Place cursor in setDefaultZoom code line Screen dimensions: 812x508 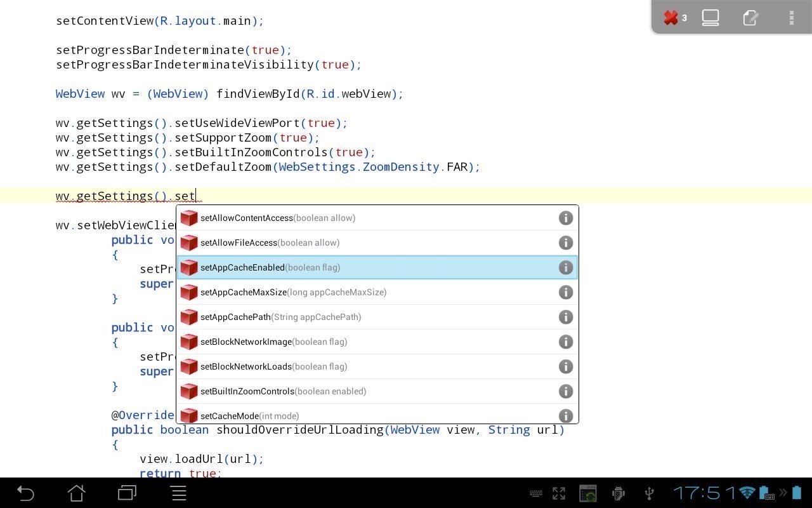pos(266,167)
